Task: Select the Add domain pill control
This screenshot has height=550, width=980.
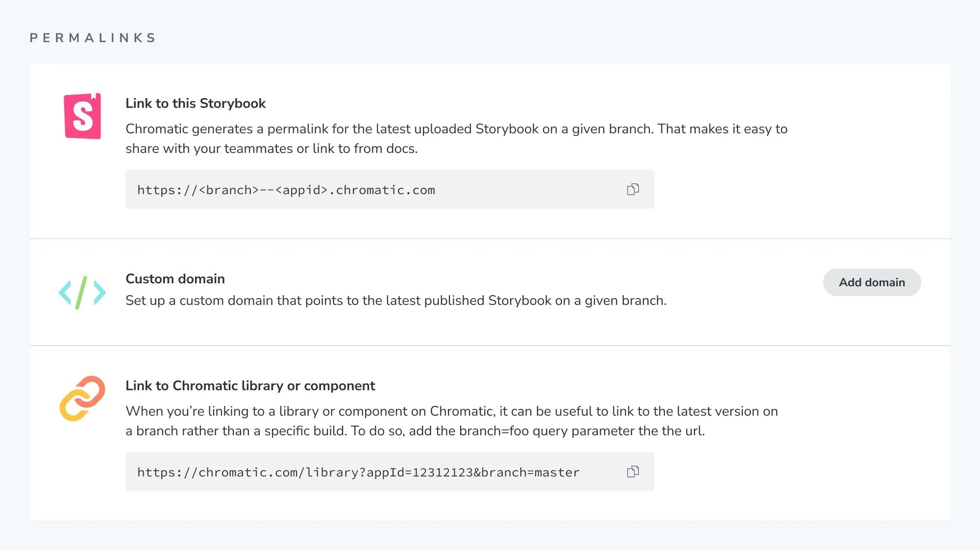Action: click(872, 282)
